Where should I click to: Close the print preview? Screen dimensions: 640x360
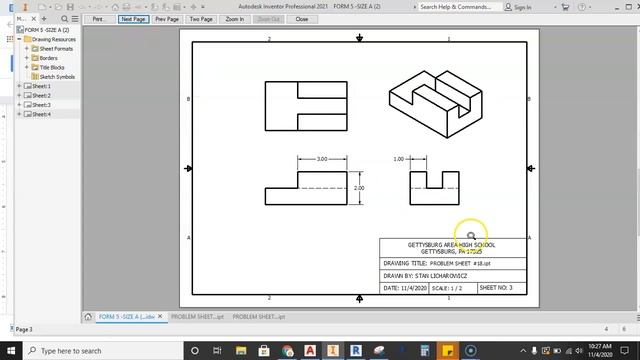(302, 19)
